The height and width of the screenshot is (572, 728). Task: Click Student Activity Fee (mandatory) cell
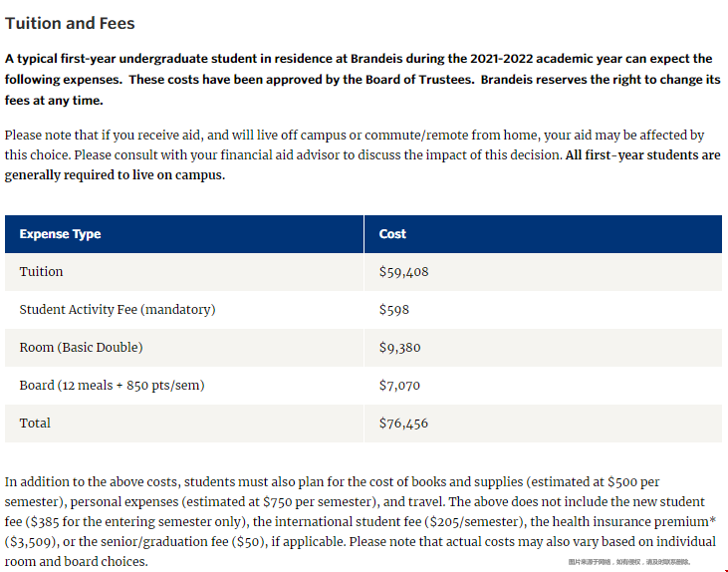pyautogui.click(x=118, y=310)
